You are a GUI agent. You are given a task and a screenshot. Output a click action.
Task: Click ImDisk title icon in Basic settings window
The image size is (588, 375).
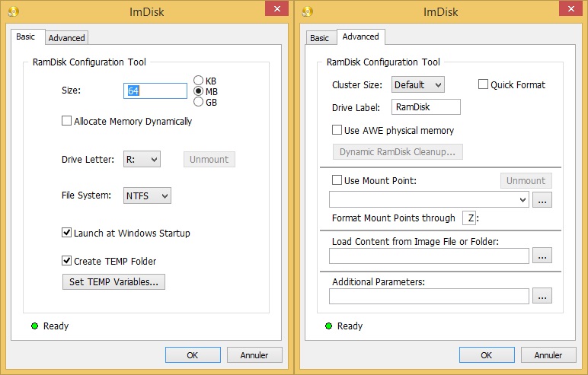tap(13, 11)
